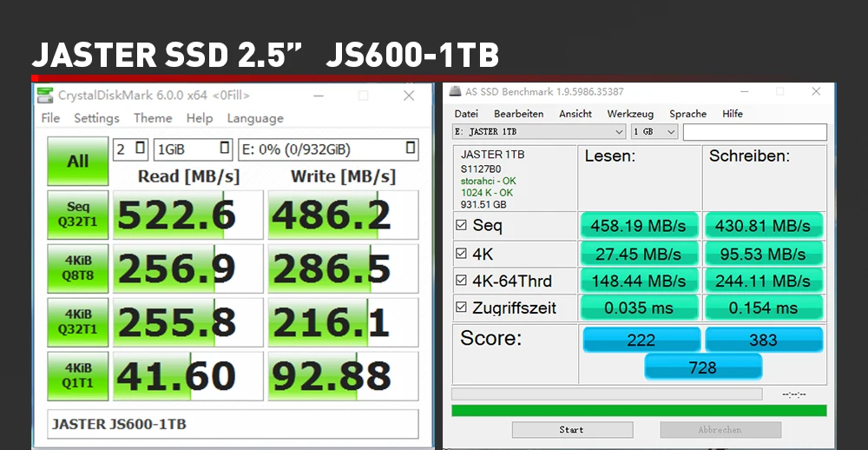The height and width of the screenshot is (450, 868).
Task: Minimize the AS SSD Benchmark window
Action: click(744, 91)
